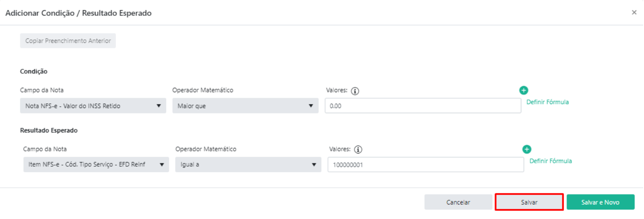
Task: Save with the Salvar button
Action: pos(529,202)
